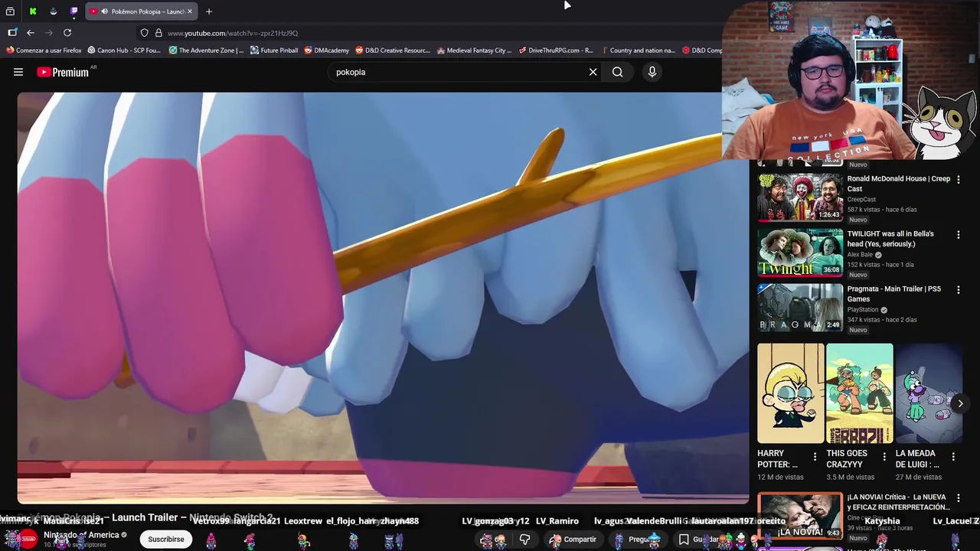Viewport: 980px width, 551px height.
Task: Click the CreepCast channel name
Action: [x=861, y=200]
